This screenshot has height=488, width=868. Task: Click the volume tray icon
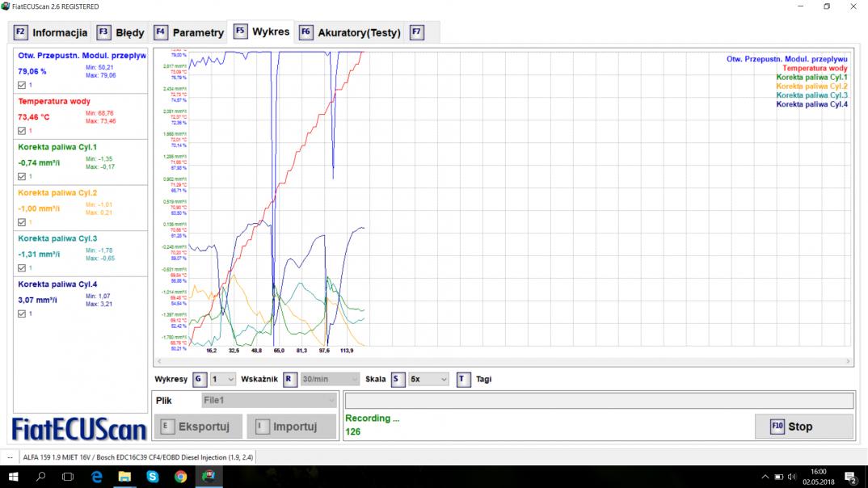pos(791,477)
